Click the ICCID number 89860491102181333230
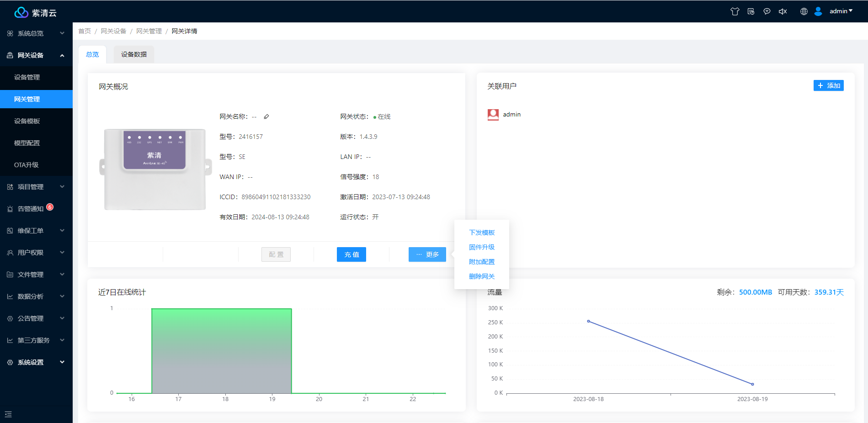This screenshot has height=423, width=868. click(276, 197)
